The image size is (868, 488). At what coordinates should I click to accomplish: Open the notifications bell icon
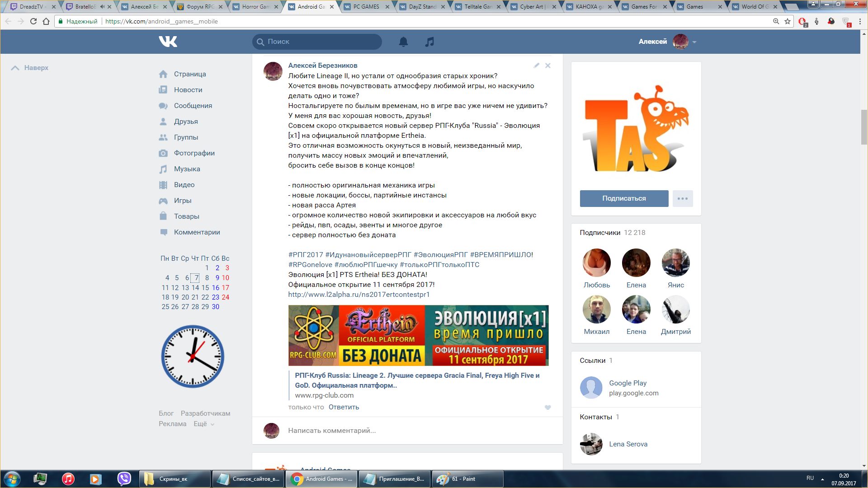[403, 42]
